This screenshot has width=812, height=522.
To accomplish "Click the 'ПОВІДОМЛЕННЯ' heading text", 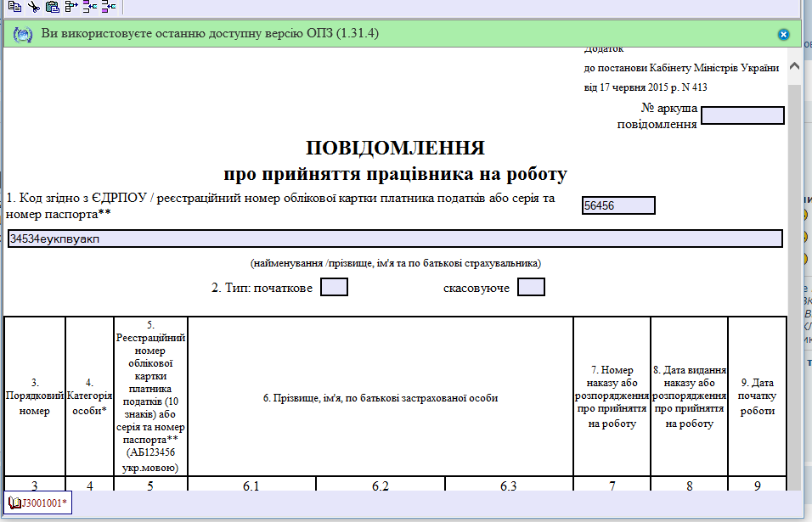I will point(395,148).
